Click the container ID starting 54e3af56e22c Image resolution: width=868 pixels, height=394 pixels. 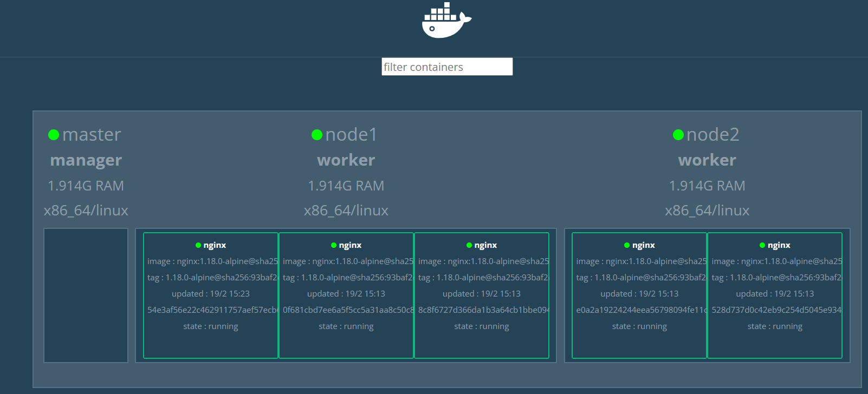tap(212, 310)
